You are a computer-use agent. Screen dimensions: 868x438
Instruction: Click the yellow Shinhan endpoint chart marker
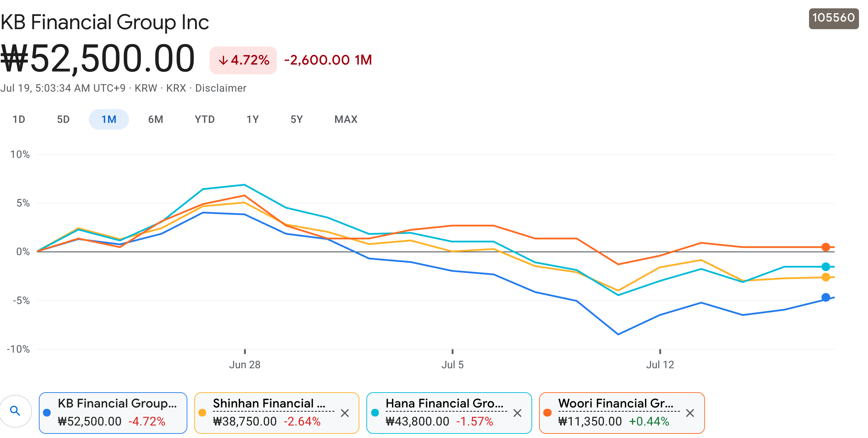pos(826,277)
